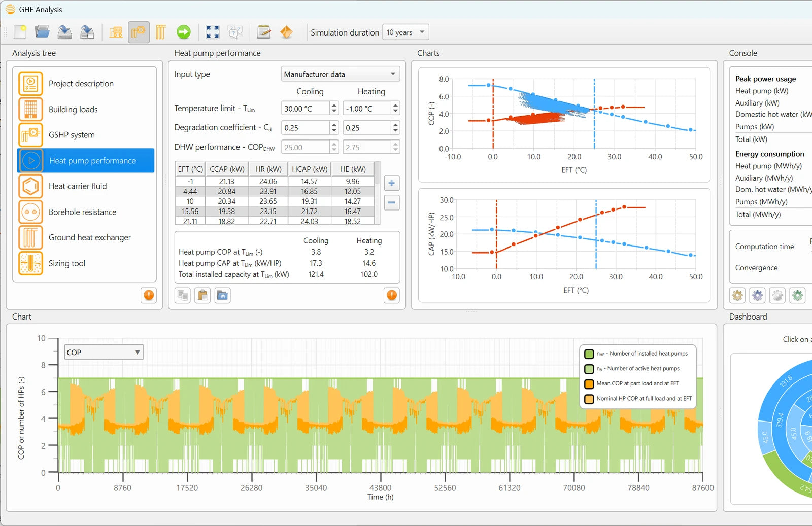
Task: Click the image export icon under the table
Action: pos(222,295)
